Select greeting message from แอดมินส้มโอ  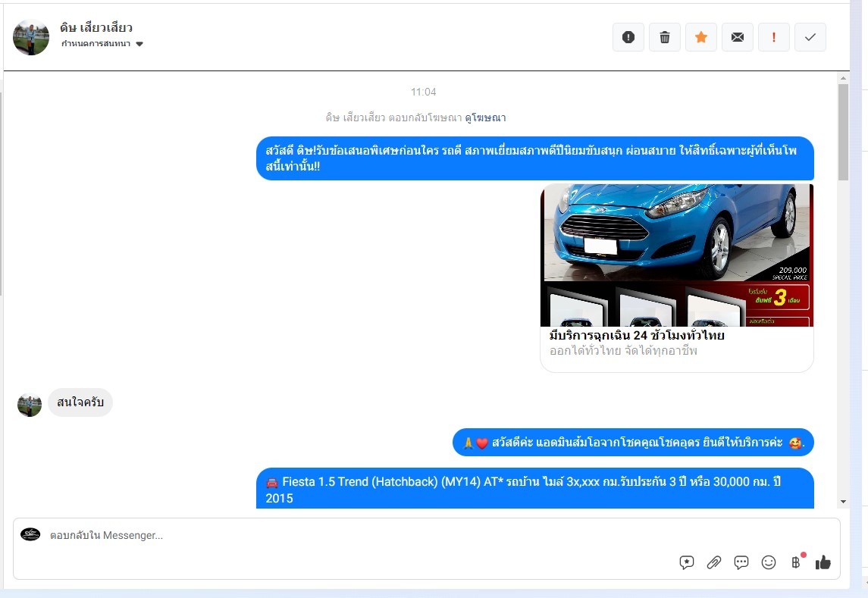pos(633,443)
